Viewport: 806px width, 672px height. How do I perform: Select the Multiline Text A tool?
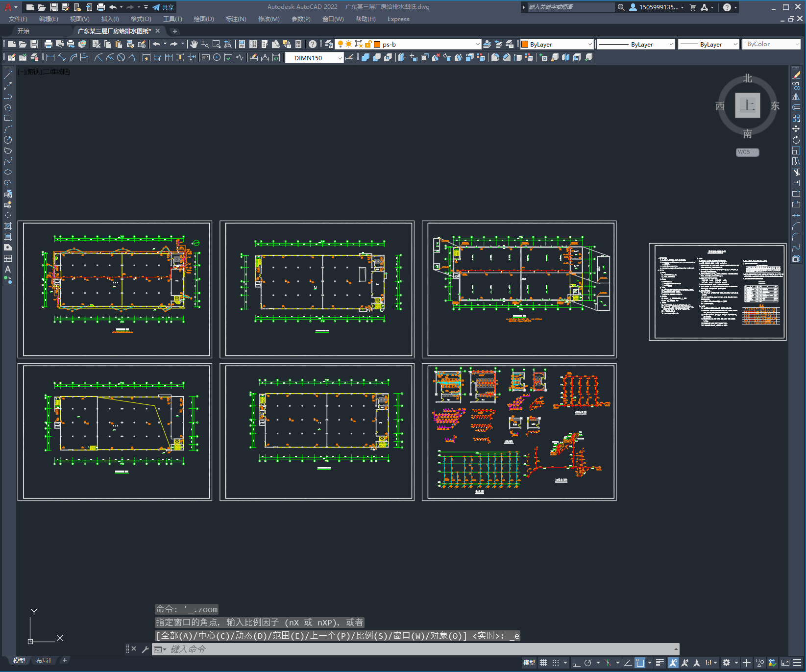coord(8,269)
